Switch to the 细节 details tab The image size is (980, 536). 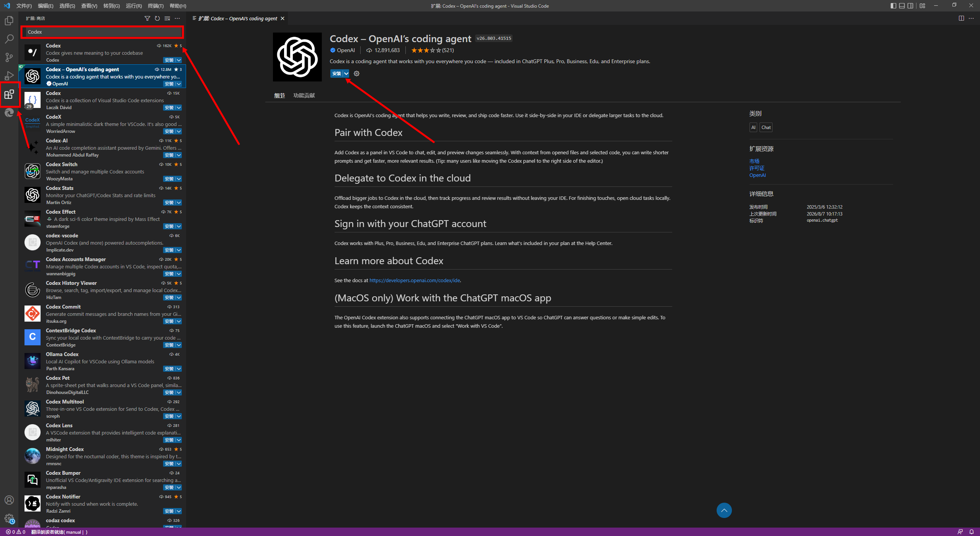click(x=279, y=95)
